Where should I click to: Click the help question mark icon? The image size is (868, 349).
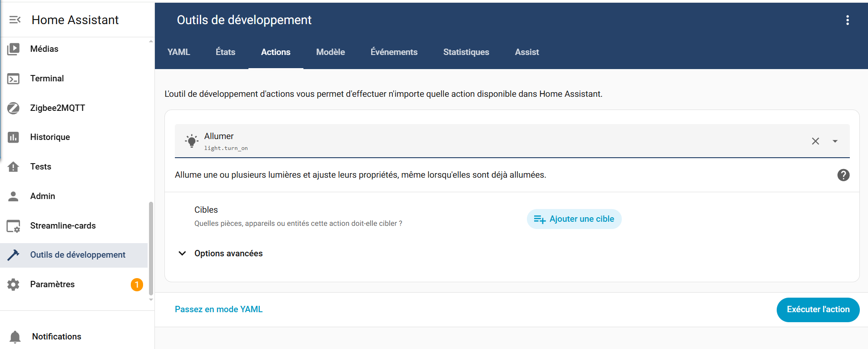click(843, 175)
